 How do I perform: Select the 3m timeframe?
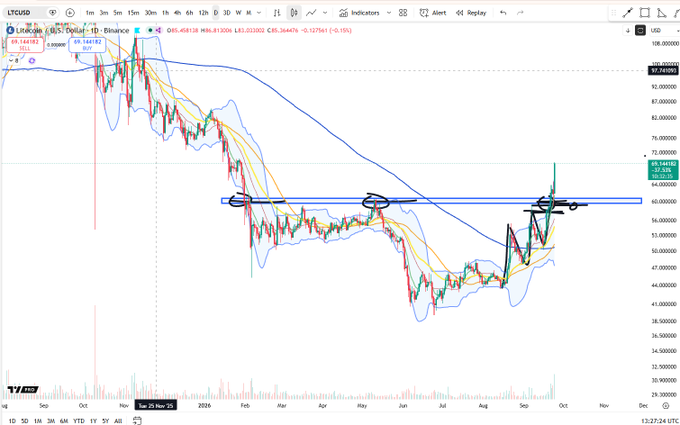pyautogui.click(x=104, y=13)
